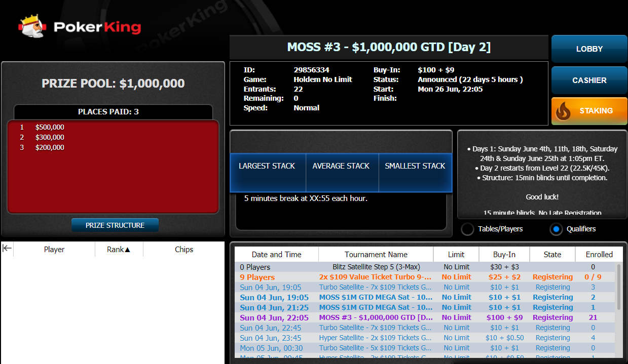The width and height of the screenshot is (628, 364).
Task: Open the Cashier
Action: (589, 80)
